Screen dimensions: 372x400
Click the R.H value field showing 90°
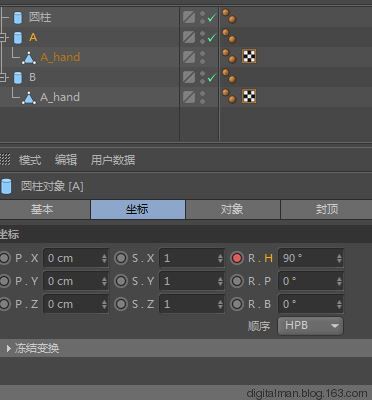tap(311, 258)
